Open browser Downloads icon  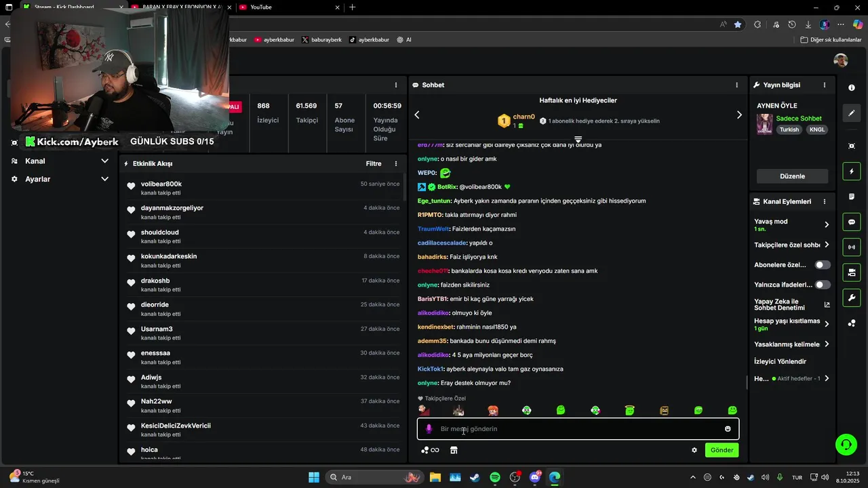808,24
